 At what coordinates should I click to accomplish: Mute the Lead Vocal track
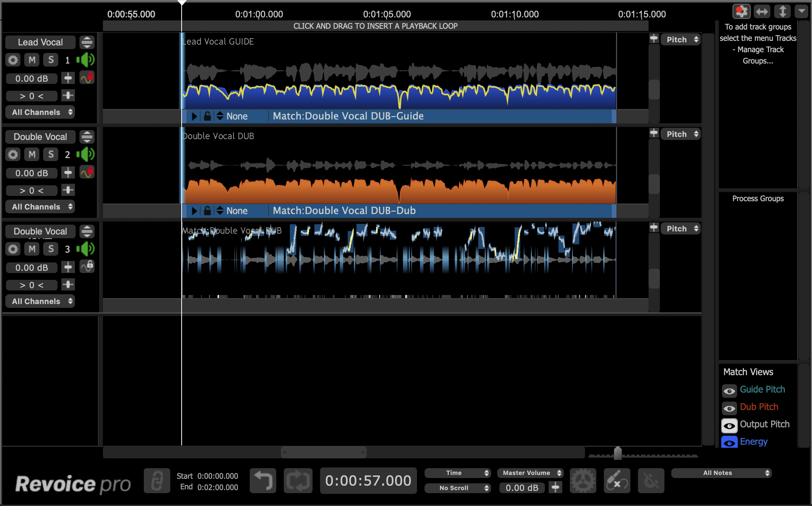click(x=32, y=60)
